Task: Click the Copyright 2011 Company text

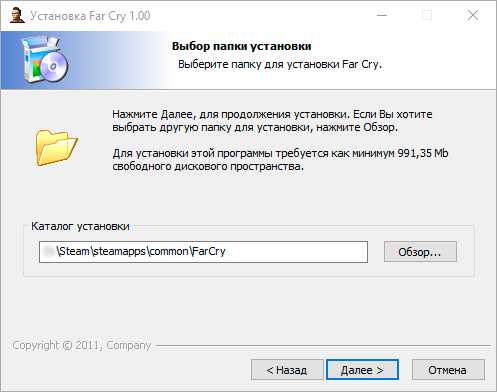Action: (82, 345)
